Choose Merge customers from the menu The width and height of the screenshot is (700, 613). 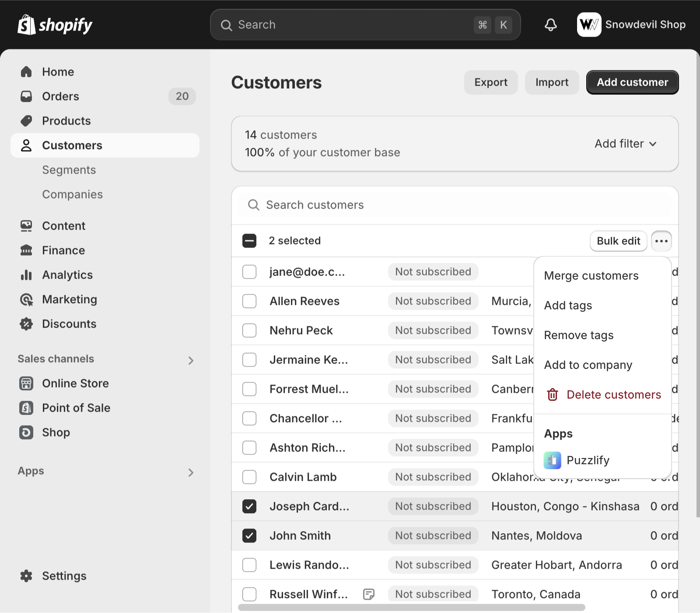pos(591,276)
